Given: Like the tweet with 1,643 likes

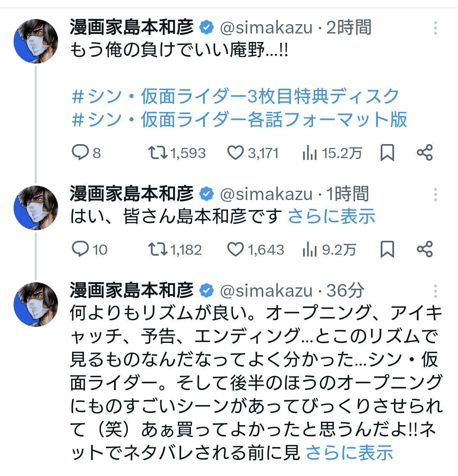Looking at the screenshot, I should (x=235, y=249).
